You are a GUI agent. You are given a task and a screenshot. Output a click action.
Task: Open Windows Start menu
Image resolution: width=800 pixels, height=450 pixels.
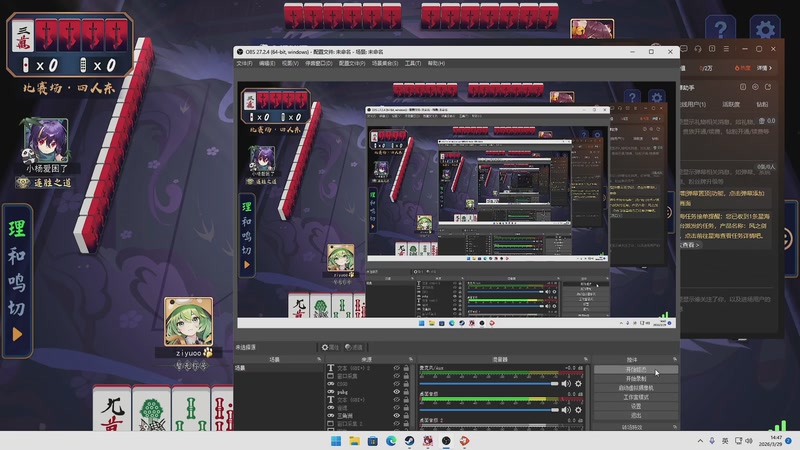pyautogui.click(x=336, y=441)
